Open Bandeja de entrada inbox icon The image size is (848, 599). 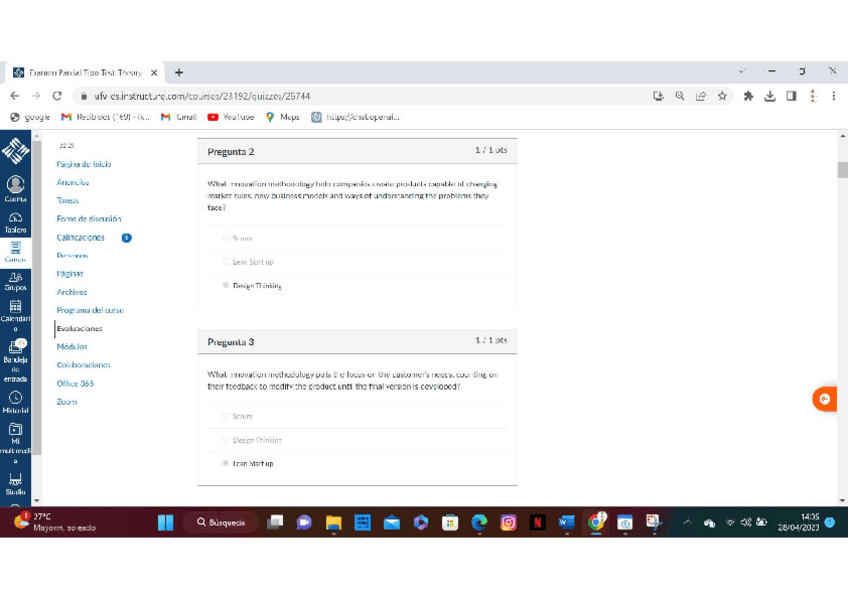15,360
